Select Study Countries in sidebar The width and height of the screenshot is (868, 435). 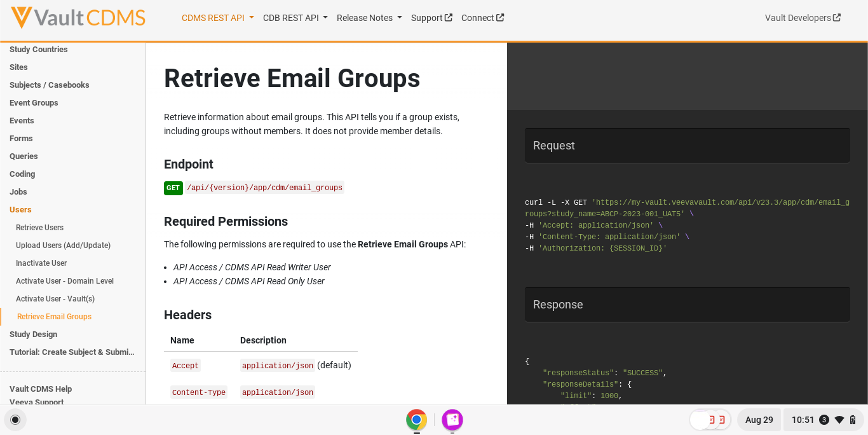39,50
